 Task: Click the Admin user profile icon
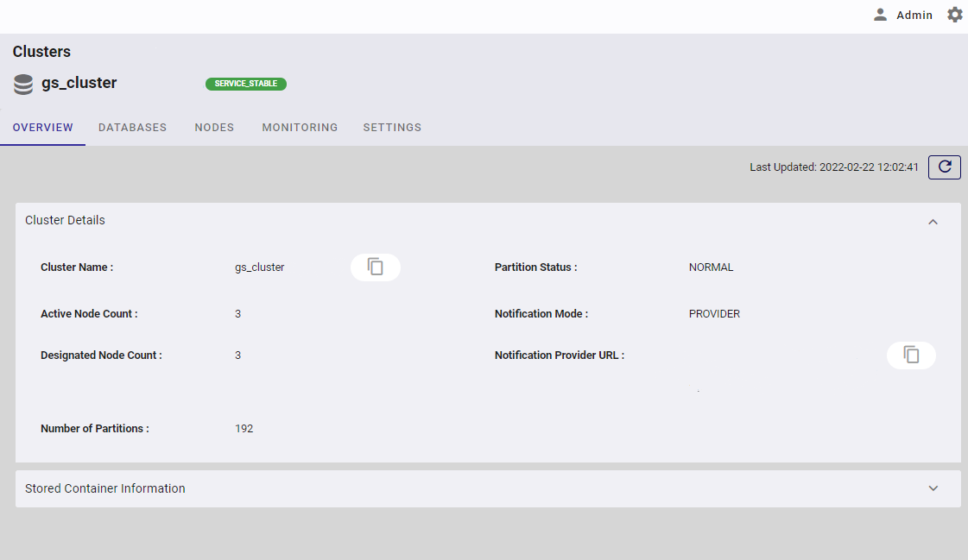pos(880,15)
